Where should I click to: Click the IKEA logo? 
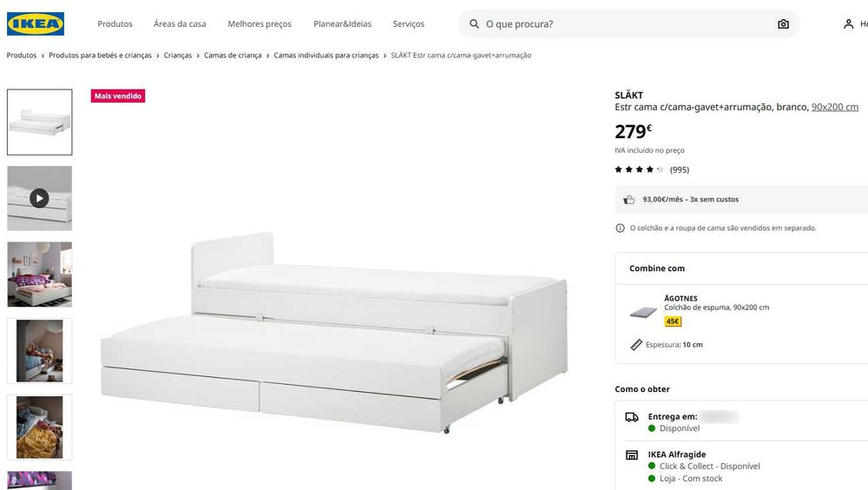coord(36,23)
